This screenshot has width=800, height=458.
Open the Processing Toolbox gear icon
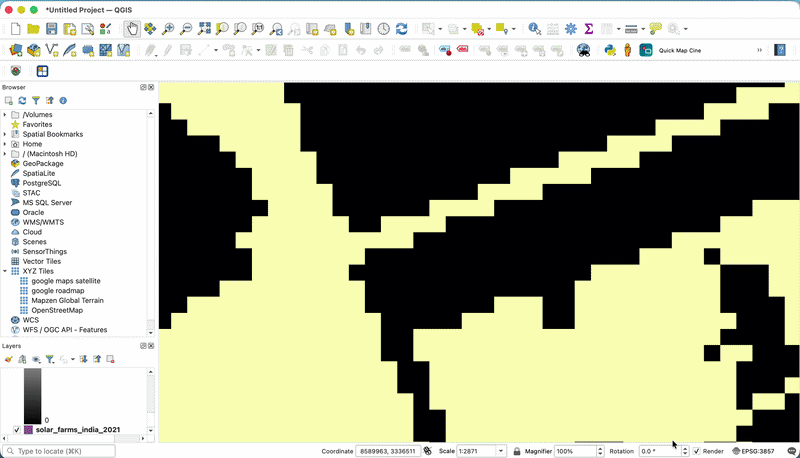pyautogui.click(x=571, y=29)
